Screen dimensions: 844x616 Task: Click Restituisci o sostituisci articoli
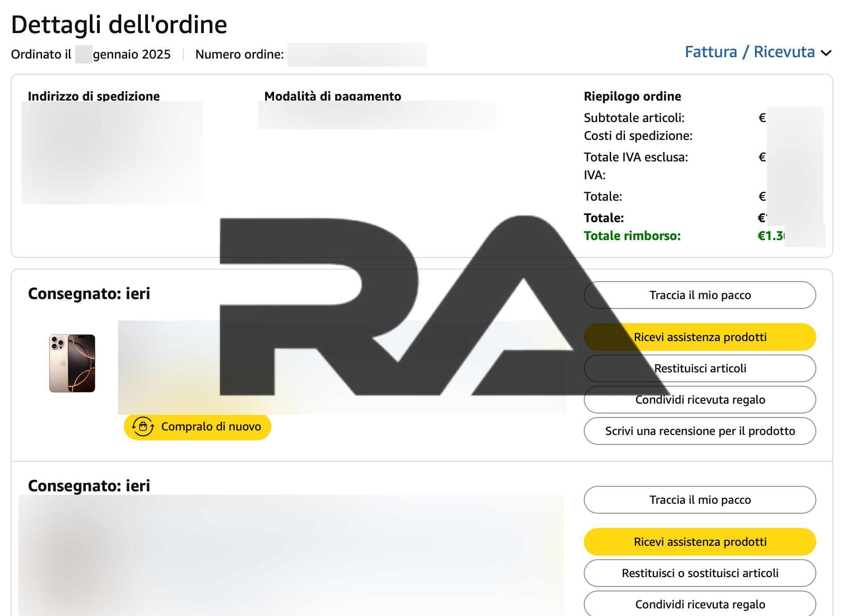[x=700, y=573]
